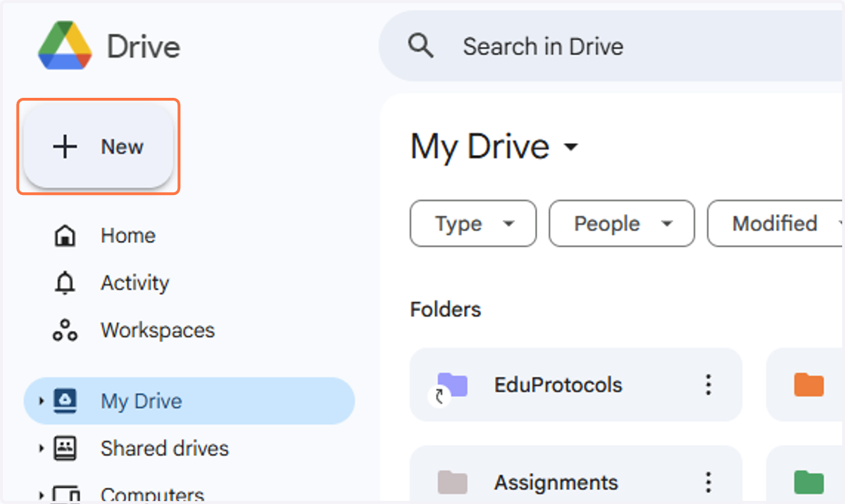Open Home in the sidebar

[127, 235]
